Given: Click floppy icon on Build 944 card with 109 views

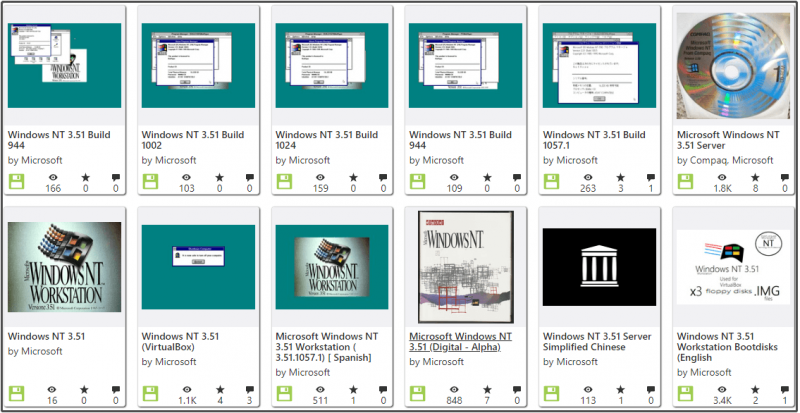Looking at the screenshot, I should pyautogui.click(x=418, y=181).
